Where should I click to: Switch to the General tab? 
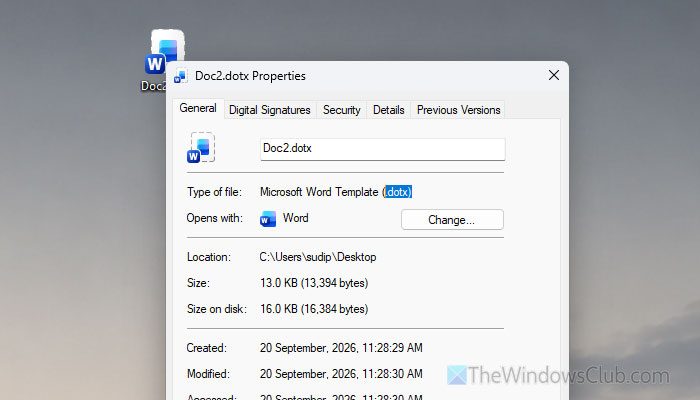198,108
